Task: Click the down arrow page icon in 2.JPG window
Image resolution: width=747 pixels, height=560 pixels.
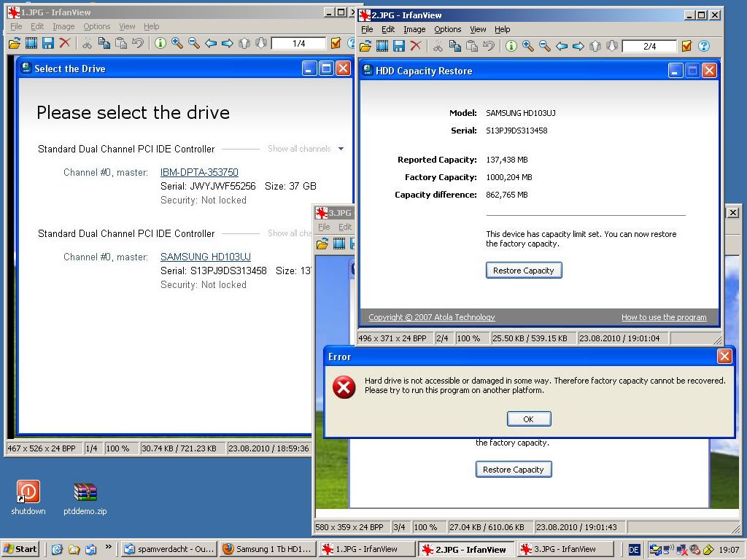Action: coord(612,46)
